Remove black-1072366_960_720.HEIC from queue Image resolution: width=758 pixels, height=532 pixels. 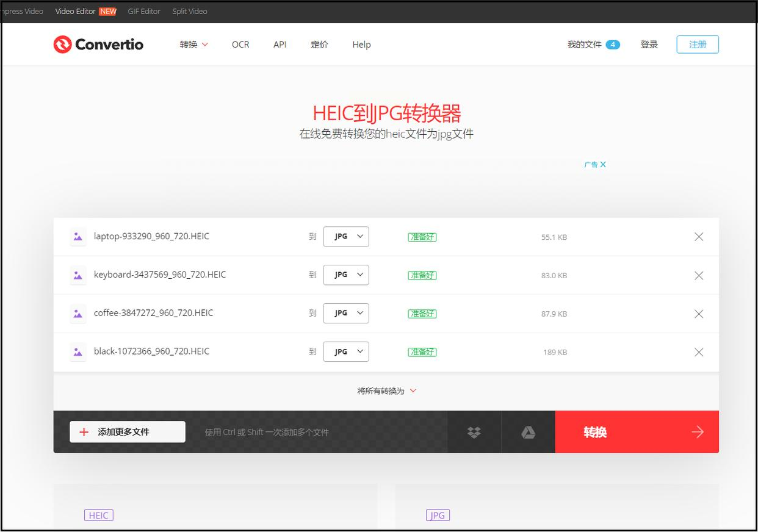click(x=699, y=352)
